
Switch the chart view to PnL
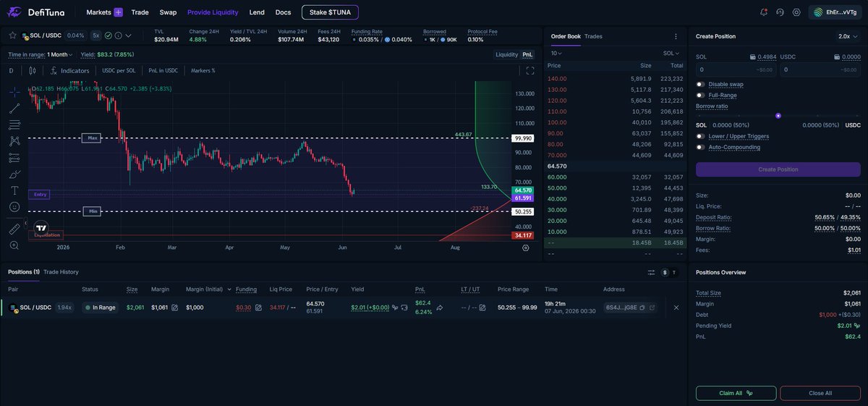pyautogui.click(x=528, y=54)
